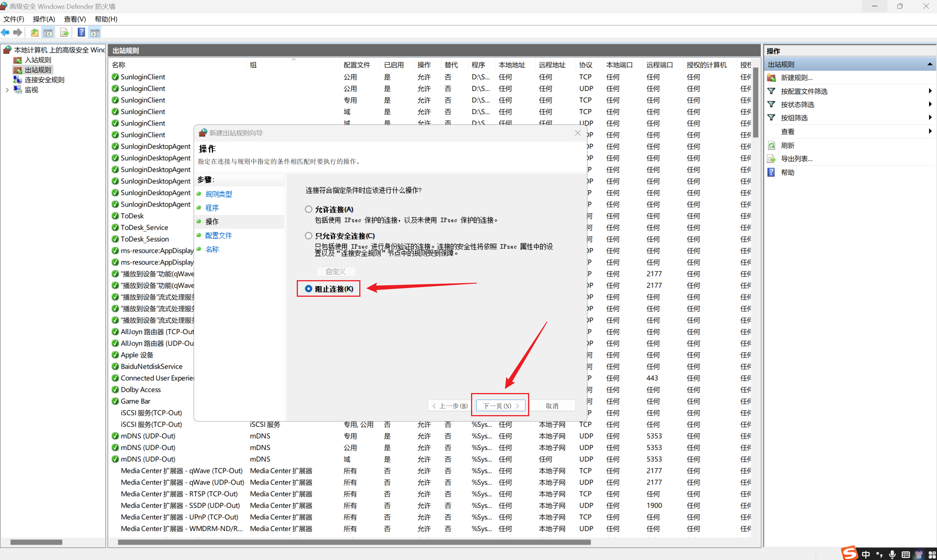Click the Help (帮助) icon in the Actions pane
Viewport: 937px width, 560px height.
tap(772, 172)
